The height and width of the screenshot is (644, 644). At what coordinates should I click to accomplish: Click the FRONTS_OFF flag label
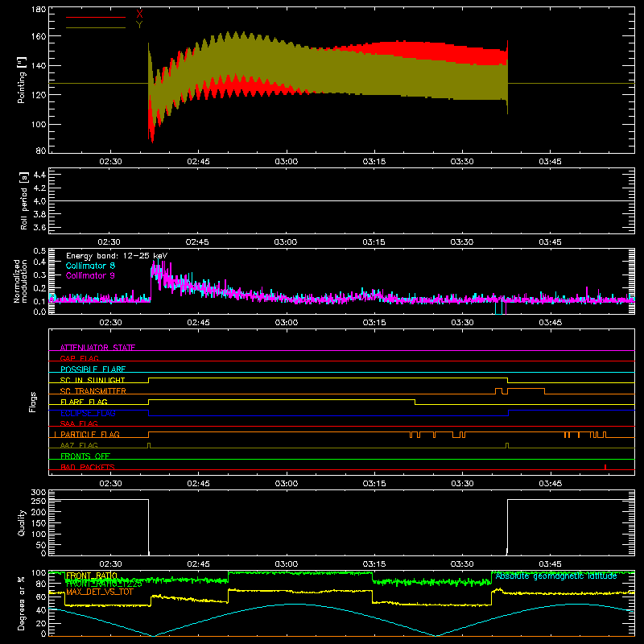85,456
